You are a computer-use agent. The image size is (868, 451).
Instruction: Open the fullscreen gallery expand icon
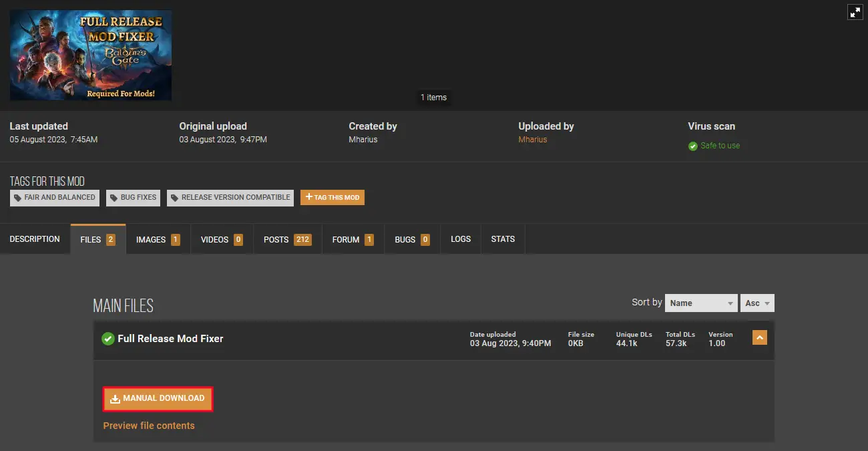click(x=855, y=12)
